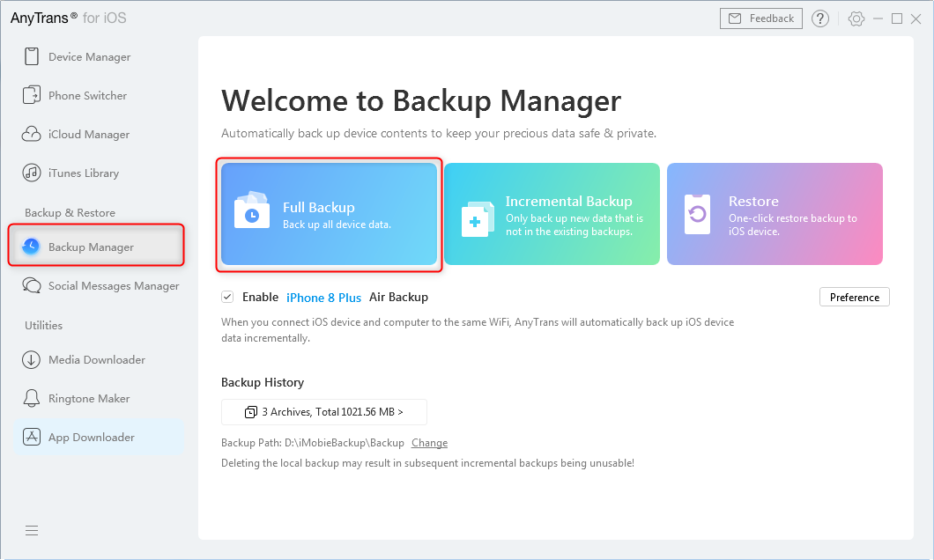Click the Restore phone icon

point(698,214)
